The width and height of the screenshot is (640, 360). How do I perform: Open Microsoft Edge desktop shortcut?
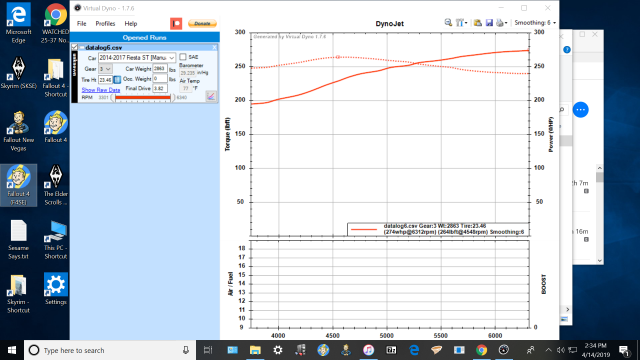click(18, 23)
